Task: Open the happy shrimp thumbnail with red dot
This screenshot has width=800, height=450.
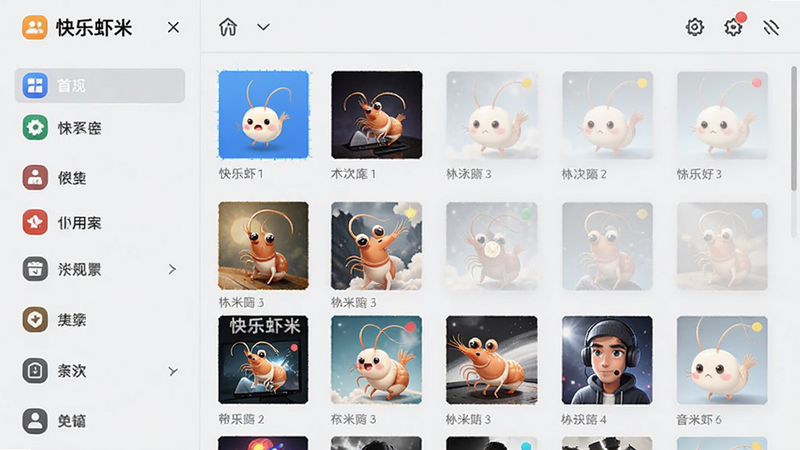Action: point(377,360)
